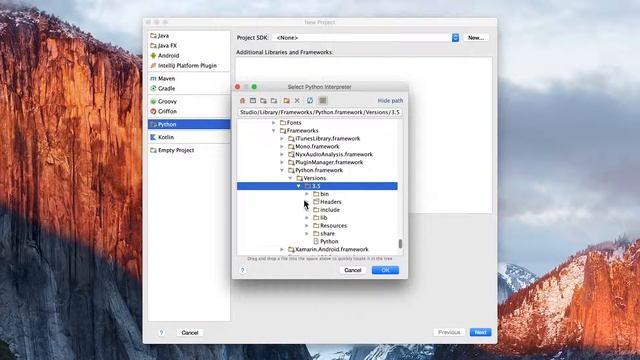Click the interpreter path text field
The width and height of the screenshot is (640, 360).
(320, 112)
